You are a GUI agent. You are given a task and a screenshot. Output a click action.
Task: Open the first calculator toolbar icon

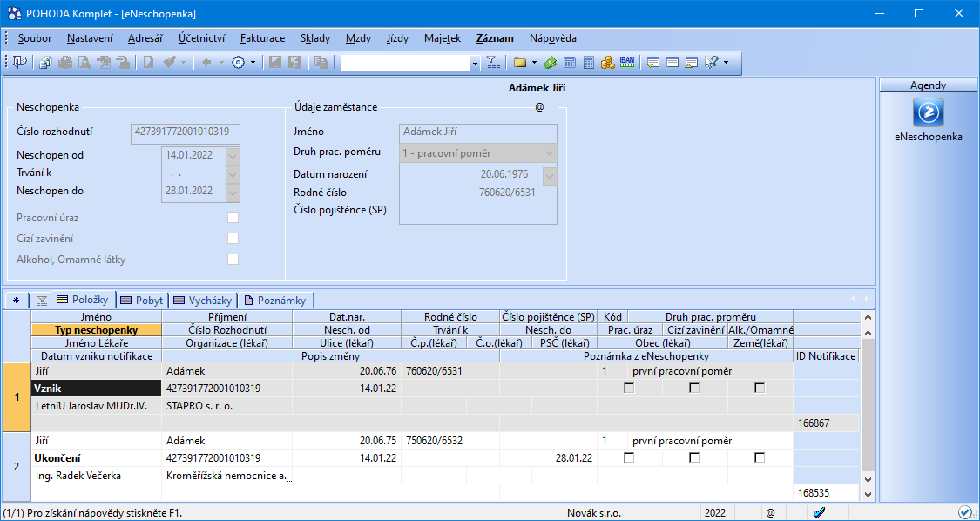(x=570, y=62)
